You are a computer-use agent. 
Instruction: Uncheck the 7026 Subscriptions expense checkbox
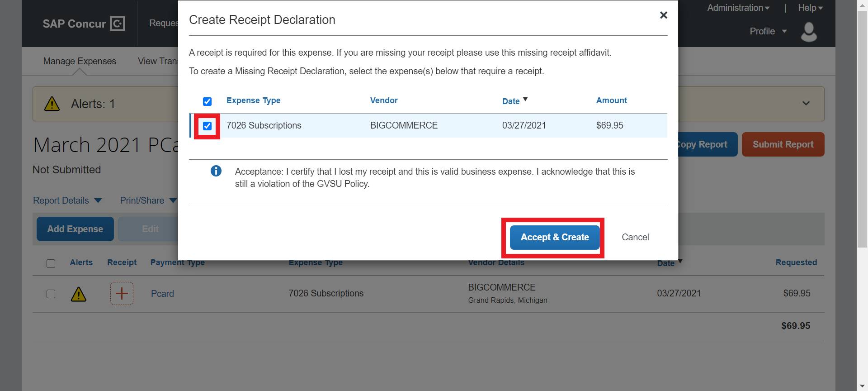(207, 126)
